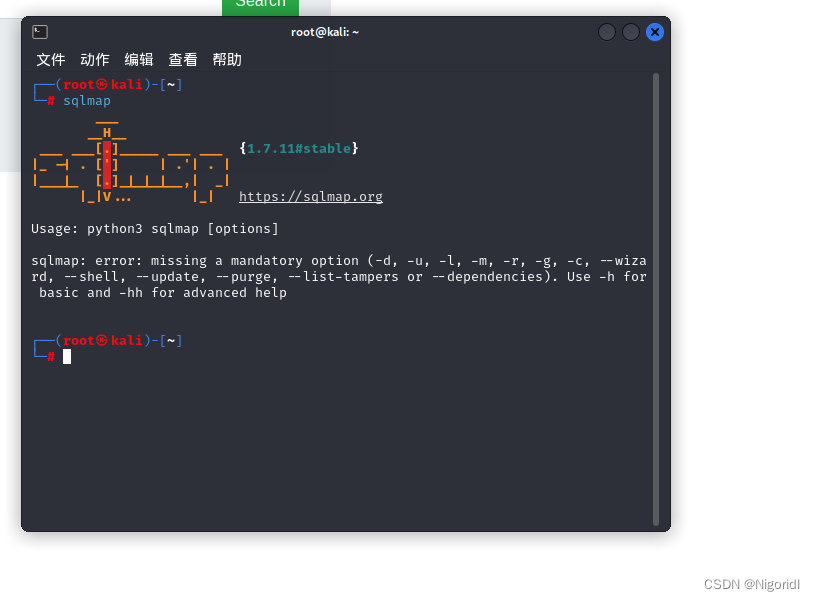The image size is (815, 601).
Task: Open the 动作 menu
Action: (95, 60)
